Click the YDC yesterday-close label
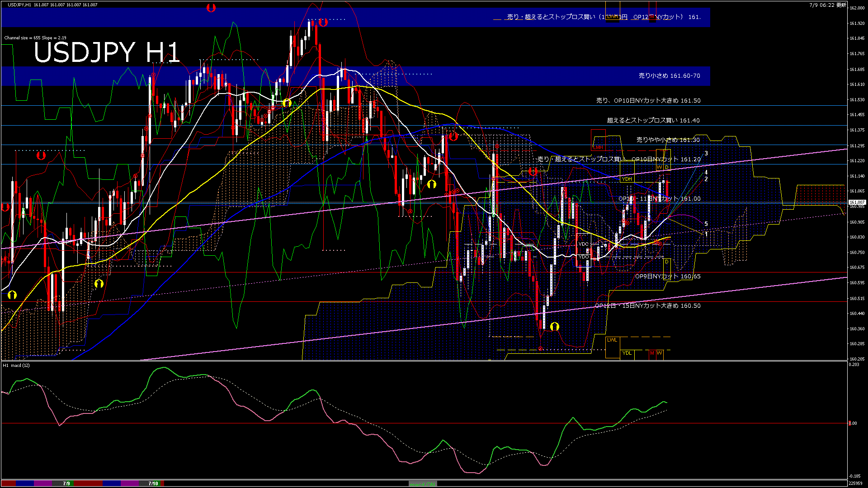 (584, 244)
